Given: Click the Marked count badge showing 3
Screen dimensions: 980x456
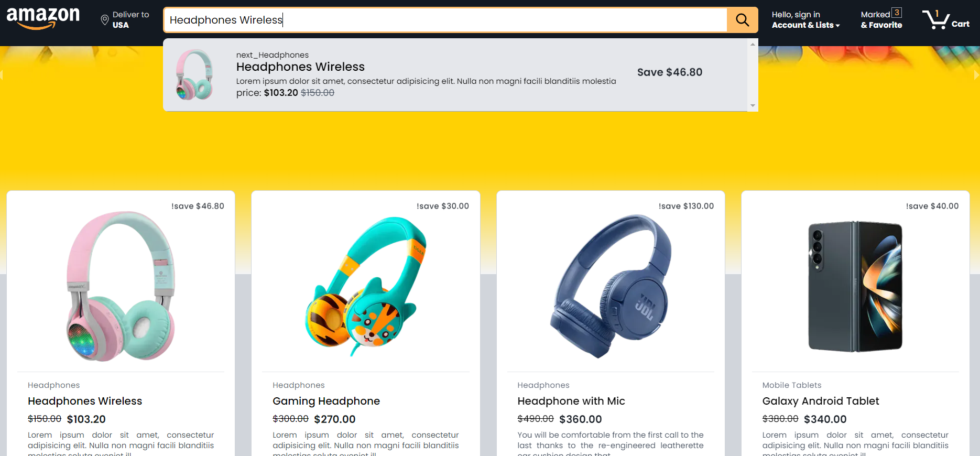Looking at the screenshot, I should coord(897,13).
